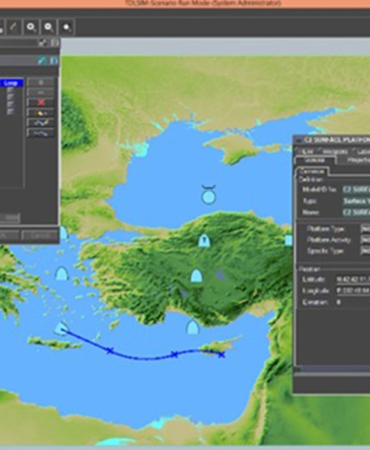Open the Platform Type dropdown
This screenshot has height=450, width=370.
pyautogui.click(x=365, y=229)
